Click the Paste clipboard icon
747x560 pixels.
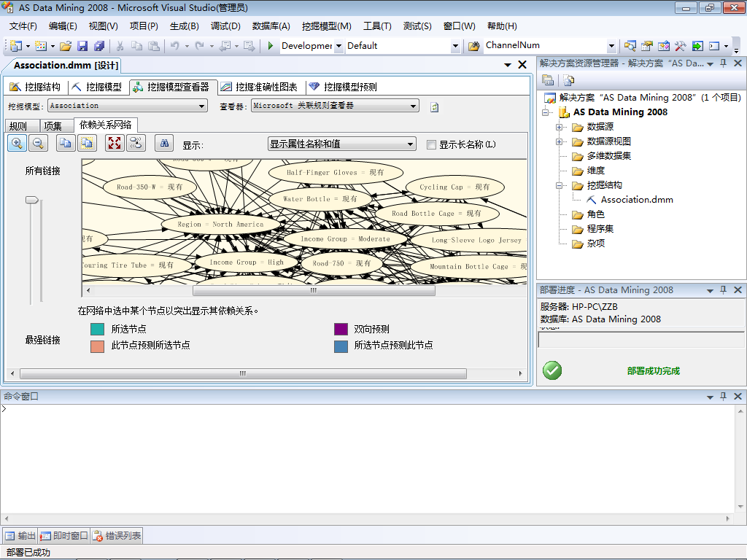154,46
